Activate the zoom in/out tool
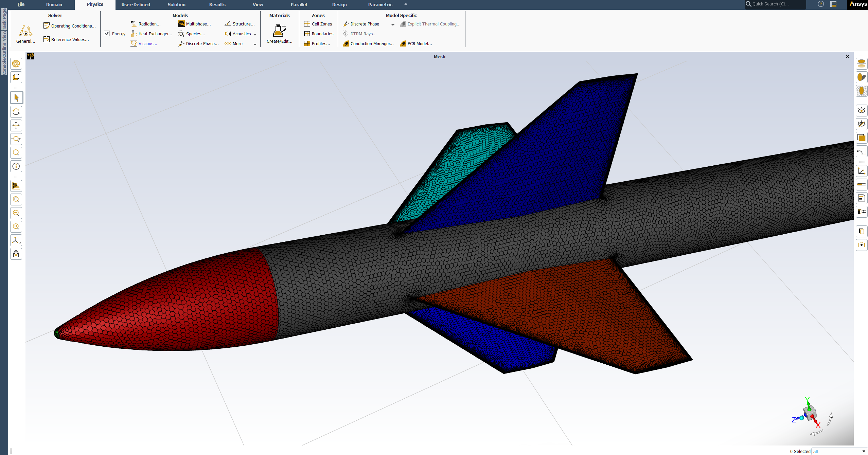 (16, 139)
